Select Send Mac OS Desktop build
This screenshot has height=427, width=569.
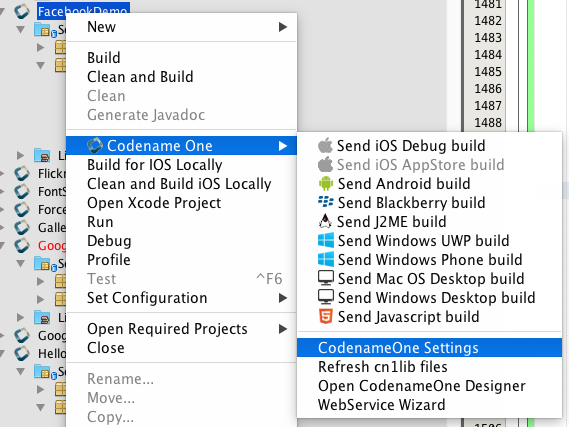tap(430, 279)
